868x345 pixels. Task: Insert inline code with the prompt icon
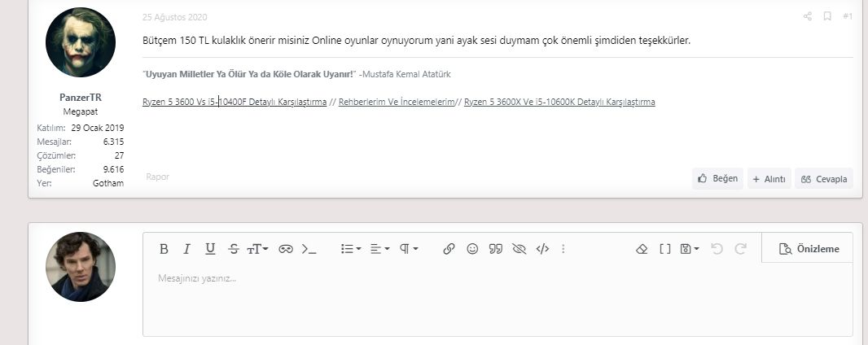pos(309,249)
